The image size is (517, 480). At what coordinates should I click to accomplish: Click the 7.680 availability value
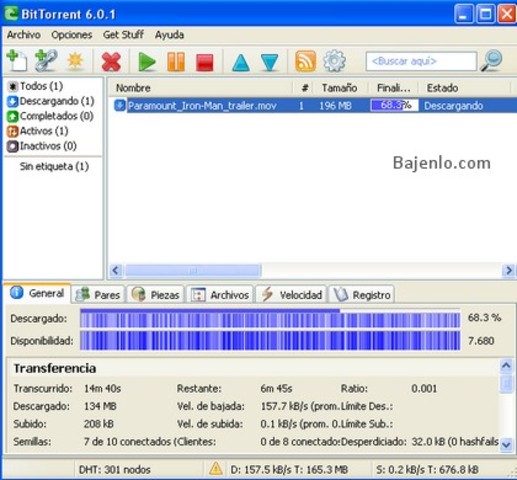(481, 341)
